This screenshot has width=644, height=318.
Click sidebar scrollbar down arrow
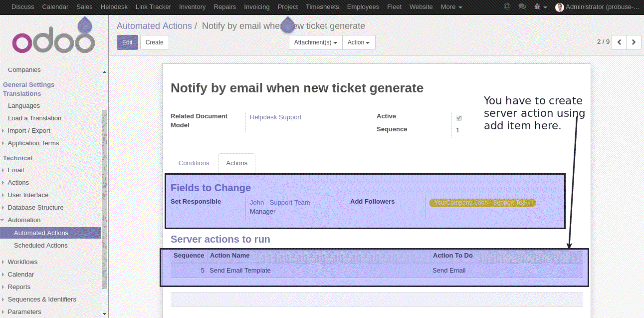pos(105,314)
